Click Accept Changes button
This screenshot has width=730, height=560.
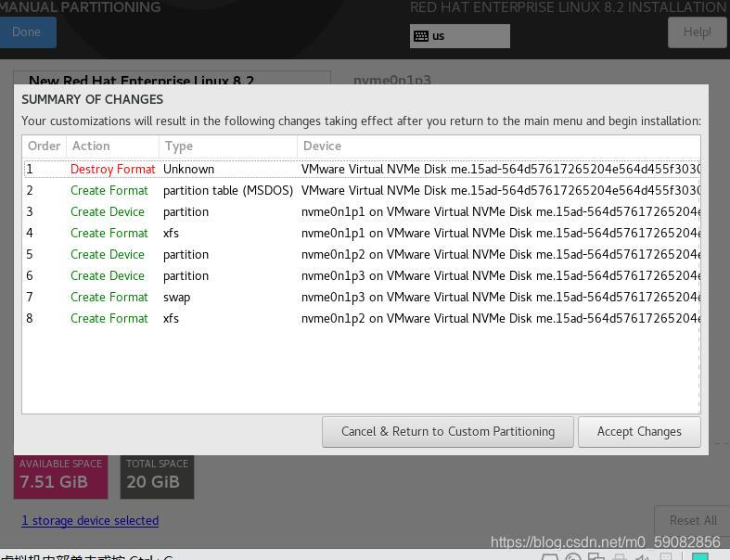coord(639,432)
